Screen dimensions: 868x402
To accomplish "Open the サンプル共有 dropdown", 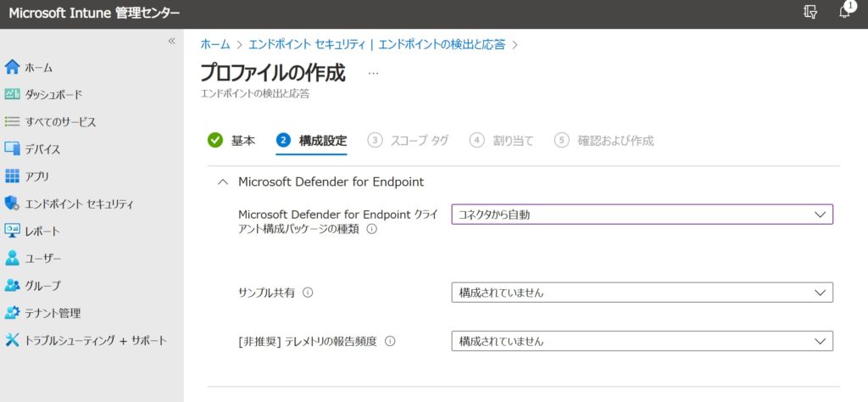I will 642,293.
